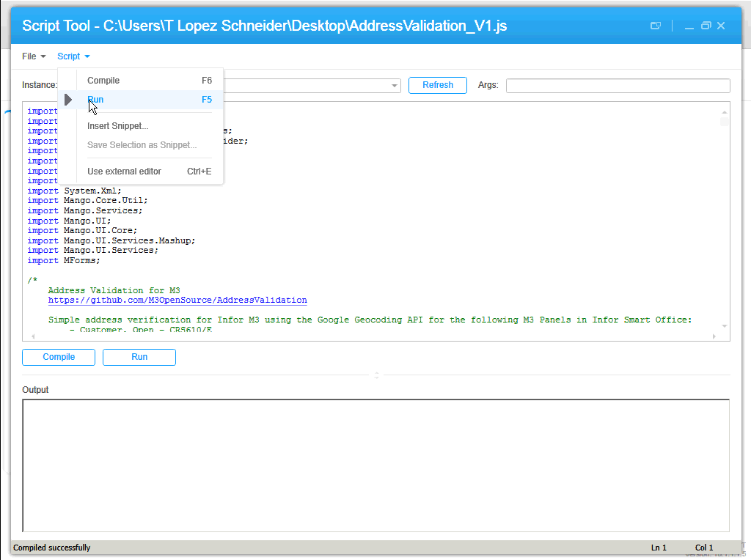Choose Insert Snippet... menu entry
Screen dimensions: 751x560
(x=117, y=126)
